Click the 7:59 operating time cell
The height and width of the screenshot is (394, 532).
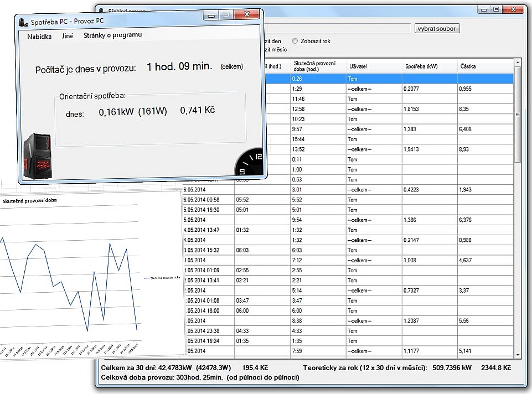pyautogui.click(x=318, y=351)
